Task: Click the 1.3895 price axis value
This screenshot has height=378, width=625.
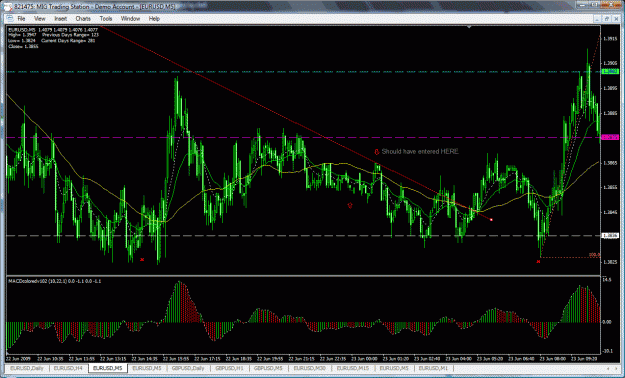Action: coord(610,89)
